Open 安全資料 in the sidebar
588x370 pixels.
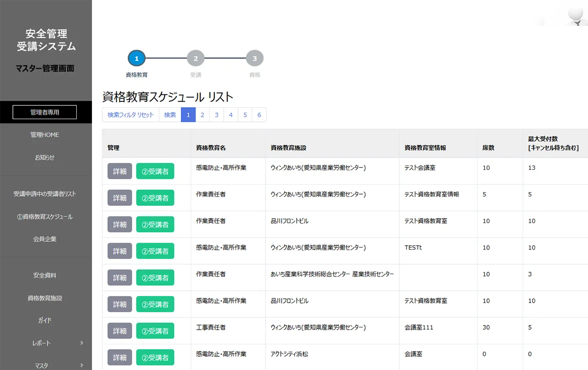45,276
